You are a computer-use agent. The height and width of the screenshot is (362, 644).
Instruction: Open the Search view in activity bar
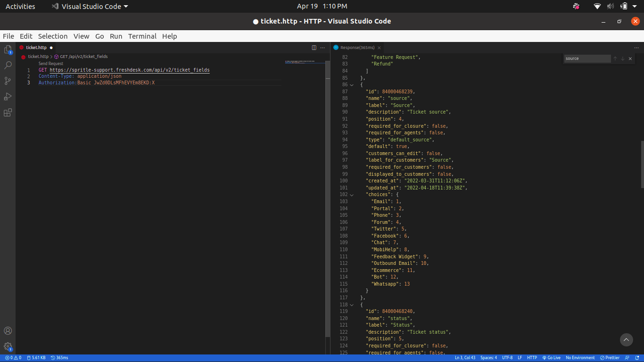8,65
